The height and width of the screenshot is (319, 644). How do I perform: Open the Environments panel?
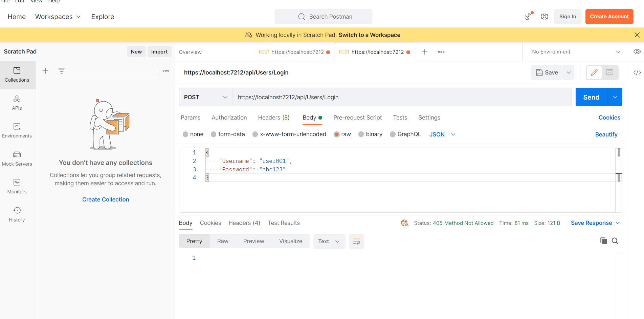point(17,130)
